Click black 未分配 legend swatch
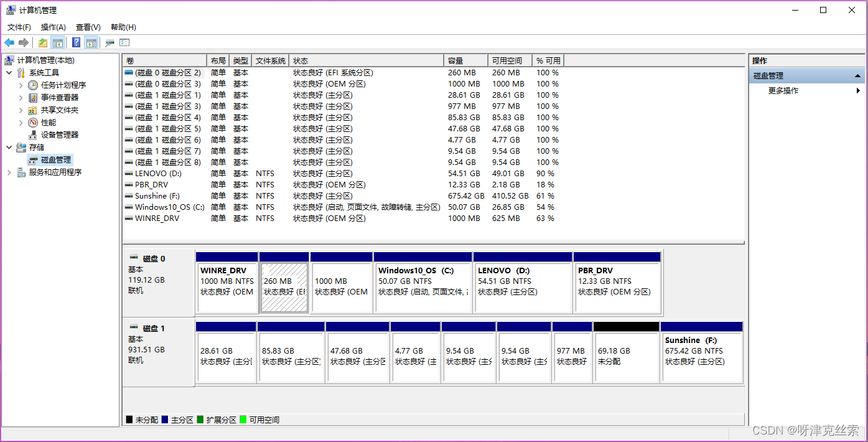The image size is (868, 442). point(129,420)
